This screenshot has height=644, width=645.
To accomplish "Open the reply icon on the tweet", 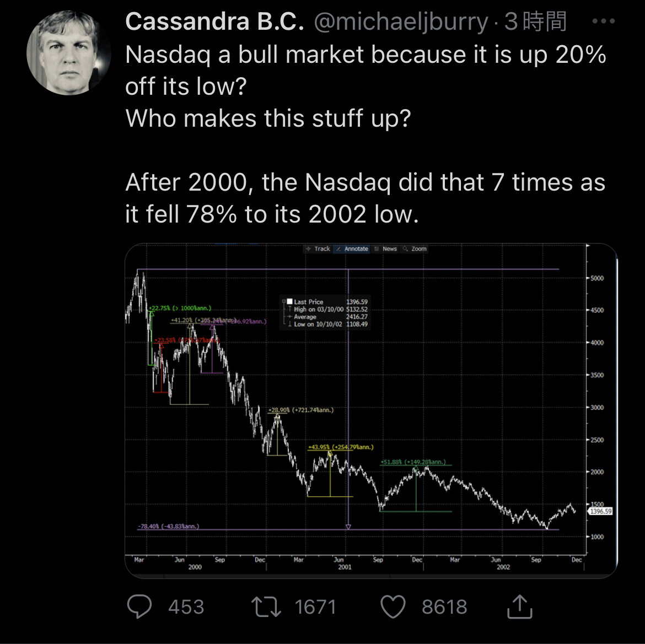I will coord(139,606).
